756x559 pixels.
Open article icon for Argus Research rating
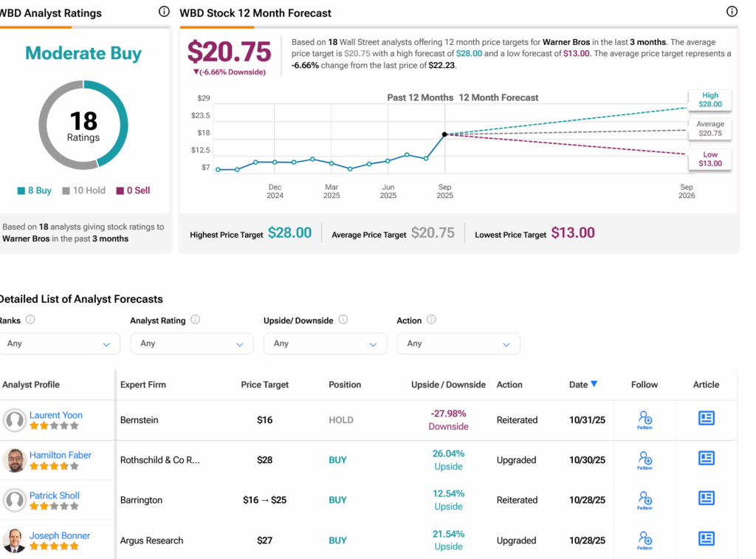[x=706, y=538]
